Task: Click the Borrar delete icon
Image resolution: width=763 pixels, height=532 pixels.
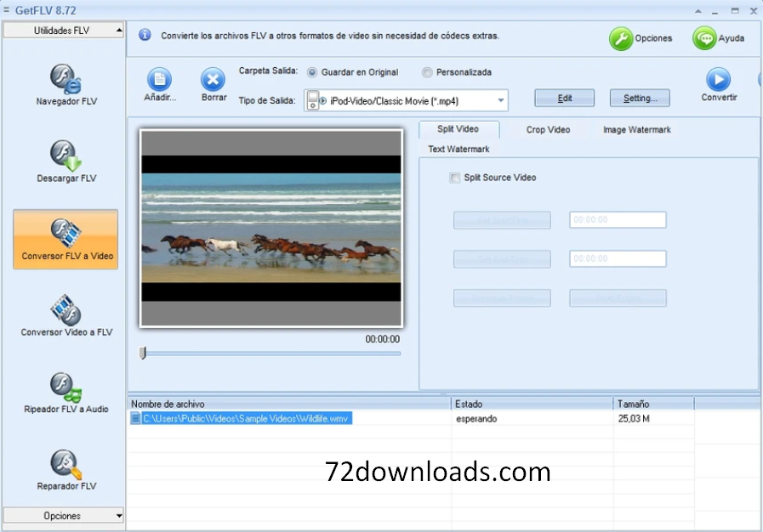Action: (213, 81)
